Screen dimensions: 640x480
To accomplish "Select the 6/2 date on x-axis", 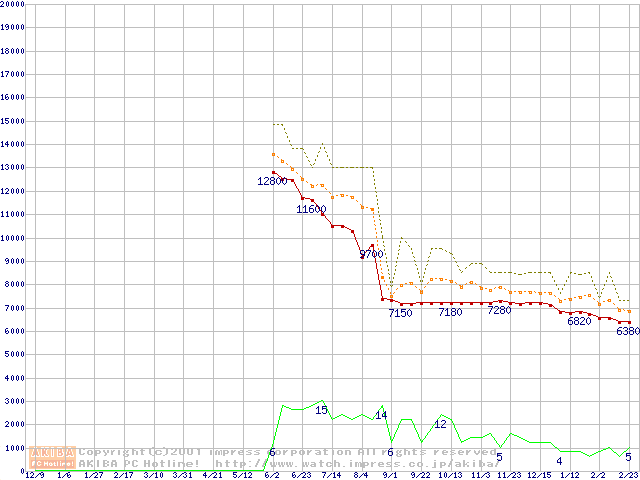I will click(272, 475).
